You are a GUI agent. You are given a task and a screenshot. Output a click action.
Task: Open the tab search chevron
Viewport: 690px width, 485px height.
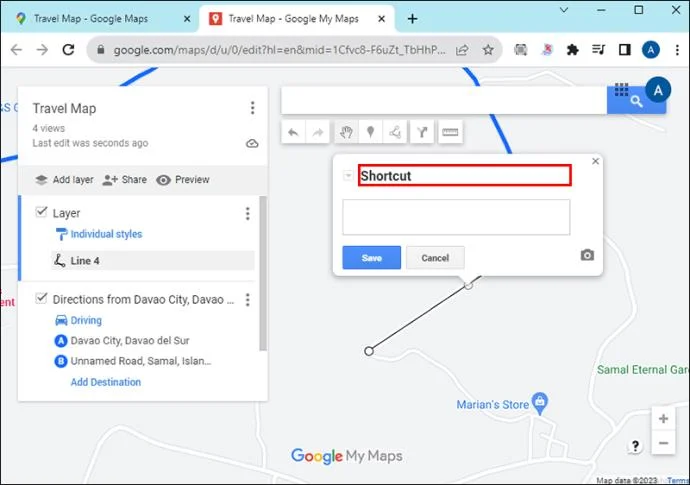[564, 10]
